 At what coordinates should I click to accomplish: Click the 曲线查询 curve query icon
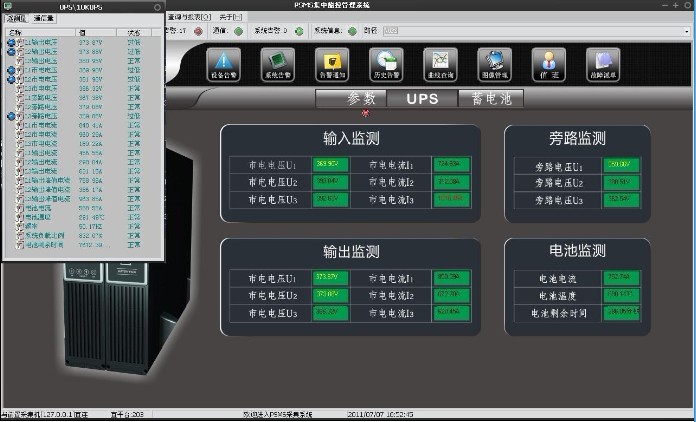pos(440,65)
